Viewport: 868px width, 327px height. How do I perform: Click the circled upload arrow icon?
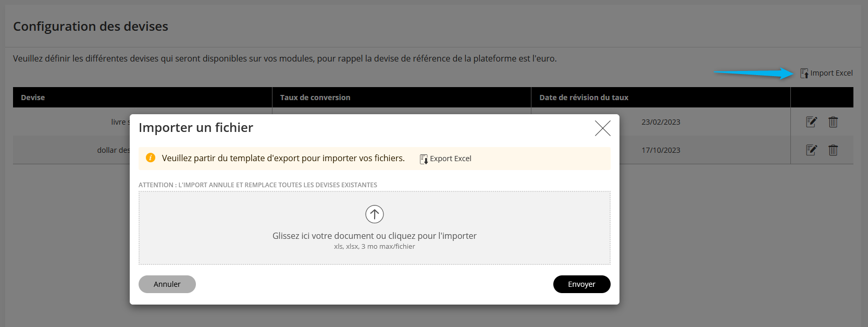[x=374, y=214]
